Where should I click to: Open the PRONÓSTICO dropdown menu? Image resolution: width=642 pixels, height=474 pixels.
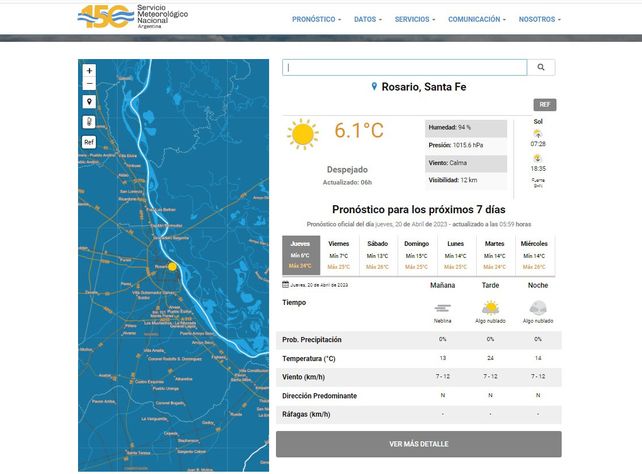[316, 19]
